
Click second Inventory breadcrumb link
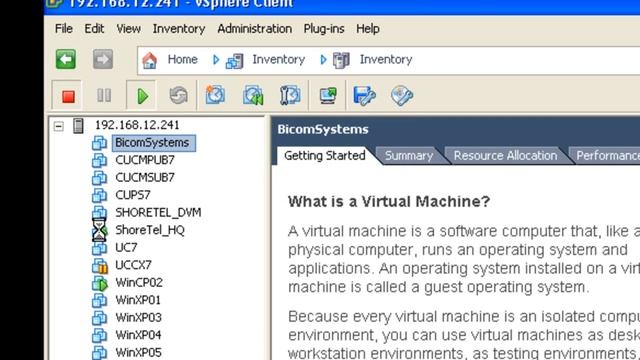pos(386,60)
